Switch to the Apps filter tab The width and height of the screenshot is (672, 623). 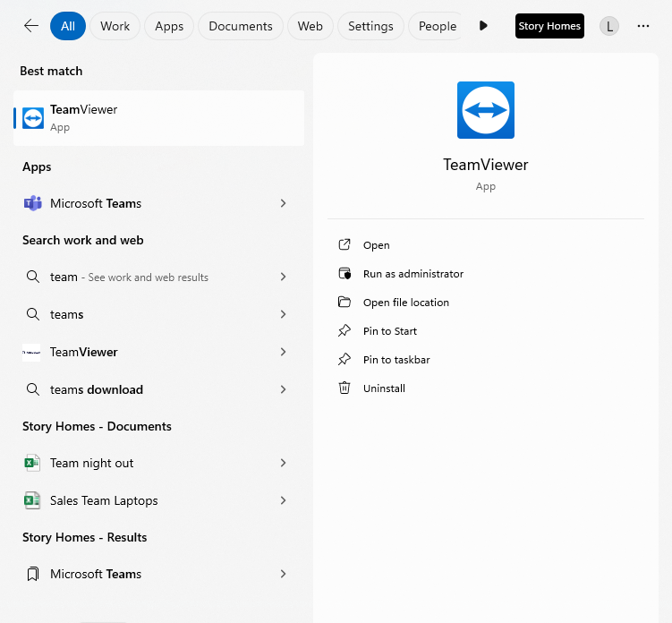(x=169, y=26)
